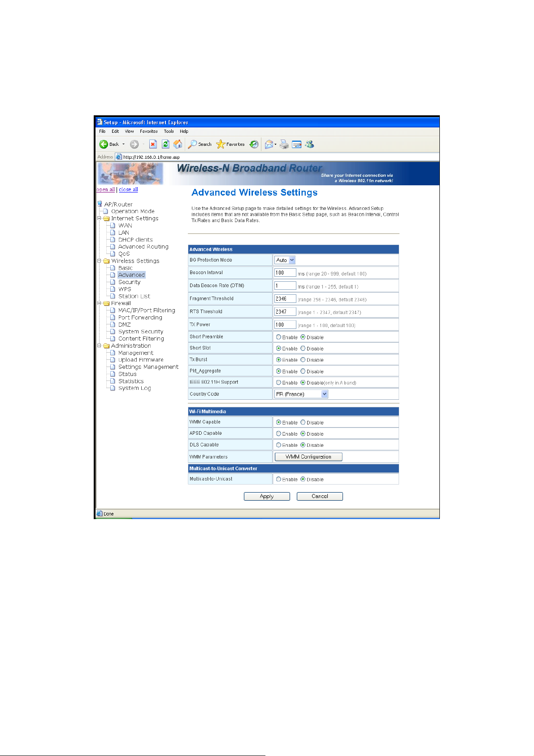534x756 pixels.
Task: Open WMM Configuration
Action: click(x=308, y=457)
